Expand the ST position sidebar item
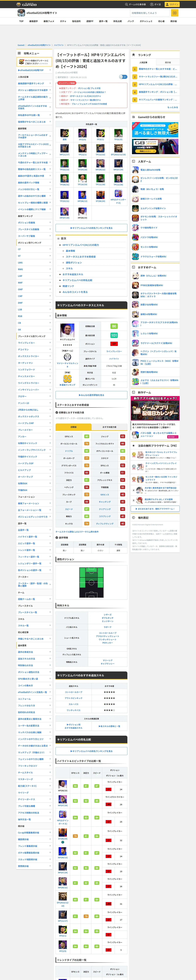The height and width of the screenshot is (980, 196). click(34, 256)
